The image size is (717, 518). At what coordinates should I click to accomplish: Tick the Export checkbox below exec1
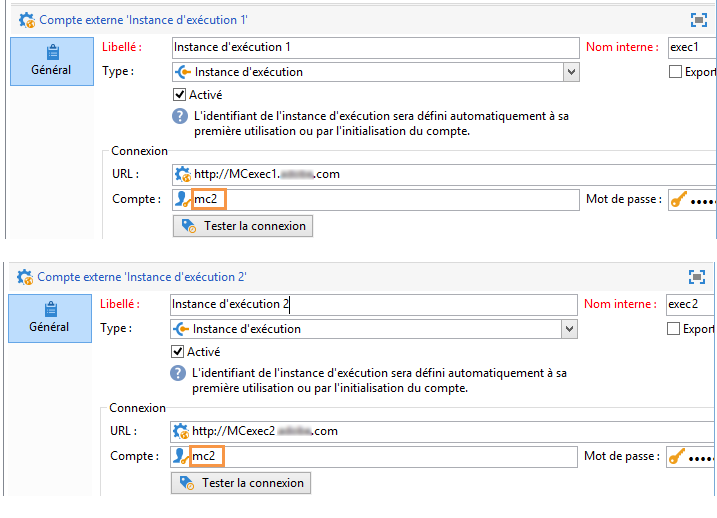pos(675,72)
